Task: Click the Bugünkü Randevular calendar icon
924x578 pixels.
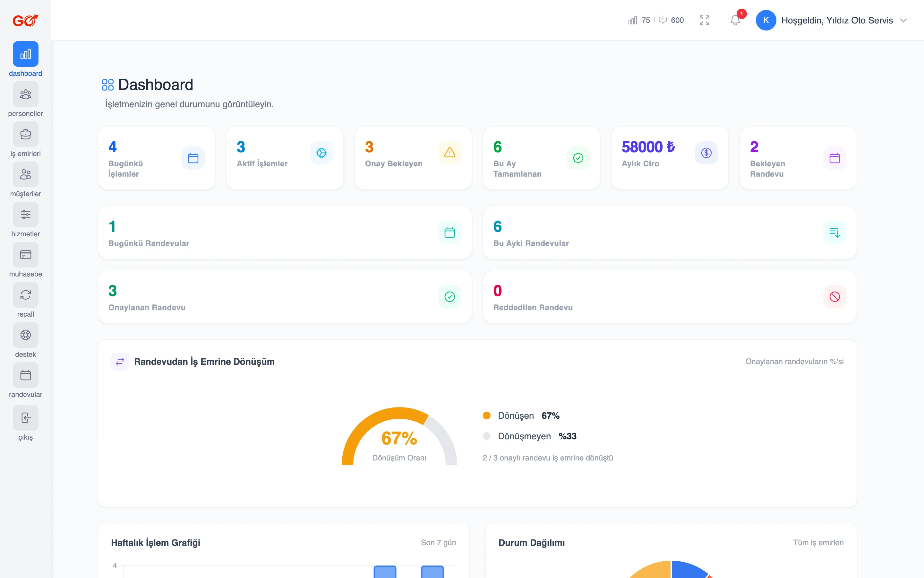Action: point(450,232)
